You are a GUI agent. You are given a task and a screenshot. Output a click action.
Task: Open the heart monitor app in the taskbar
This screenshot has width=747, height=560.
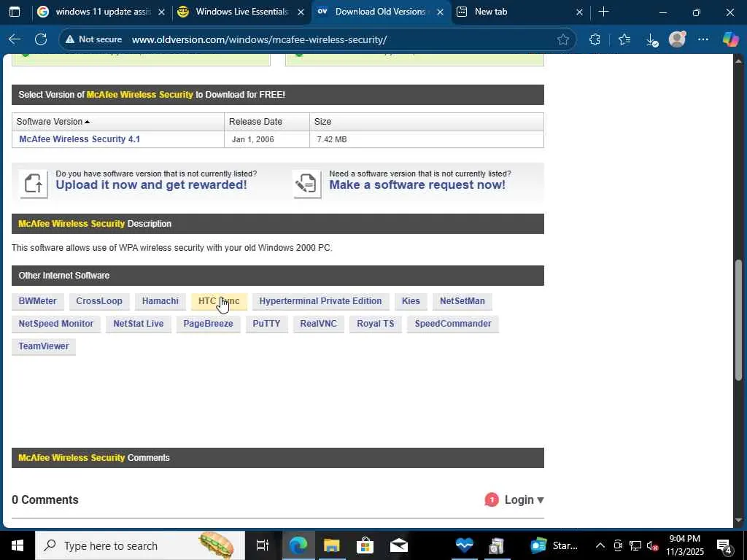[x=463, y=545]
